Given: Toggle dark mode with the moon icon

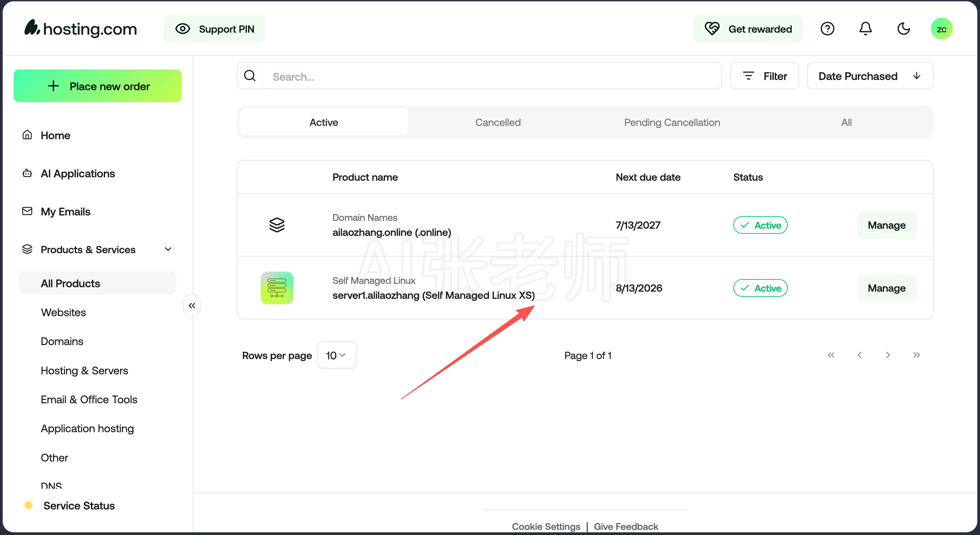Looking at the screenshot, I should tap(903, 29).
